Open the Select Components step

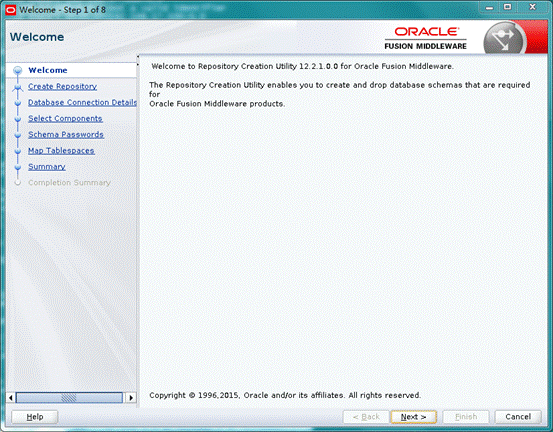pos(65,118)
